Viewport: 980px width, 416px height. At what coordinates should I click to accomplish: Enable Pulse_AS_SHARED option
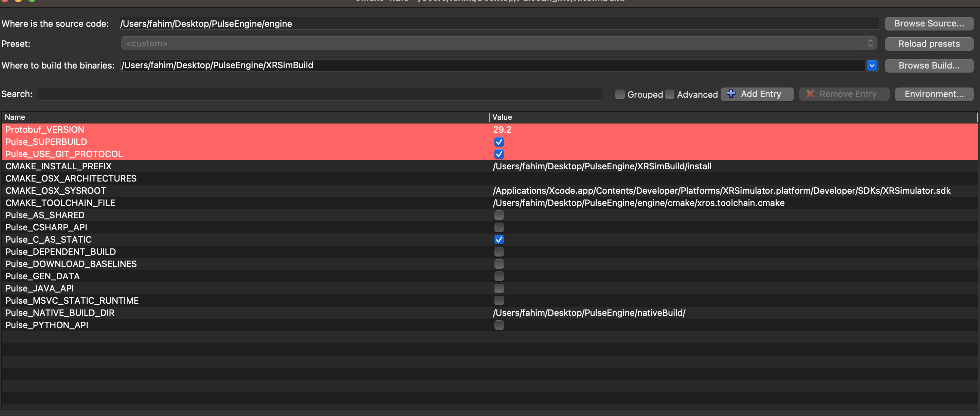(499, 215)
